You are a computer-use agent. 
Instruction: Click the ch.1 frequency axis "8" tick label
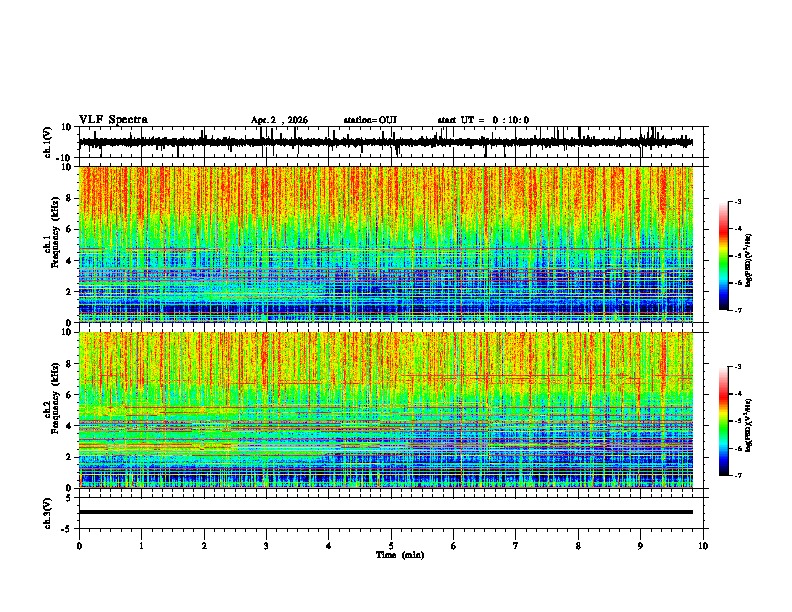[69, 198]
